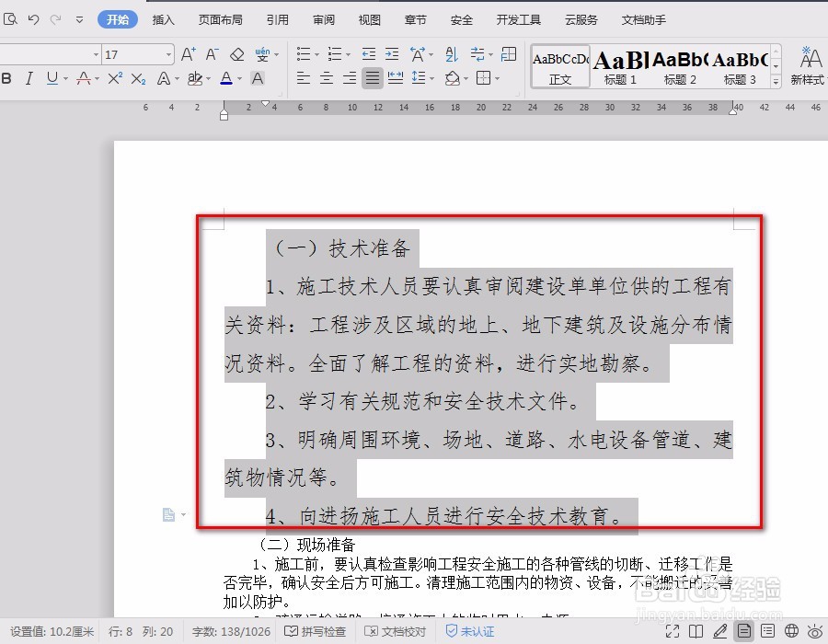This screenshot has height=644, width=828.
Task: Open borders dropdown arrow
Action: point(497,79)
